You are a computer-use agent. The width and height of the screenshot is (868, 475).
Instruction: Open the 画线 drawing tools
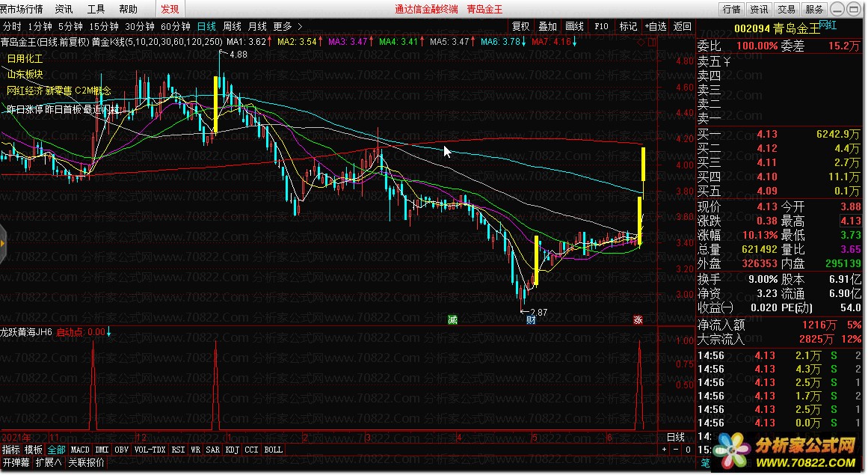click(x=575, y=26)
